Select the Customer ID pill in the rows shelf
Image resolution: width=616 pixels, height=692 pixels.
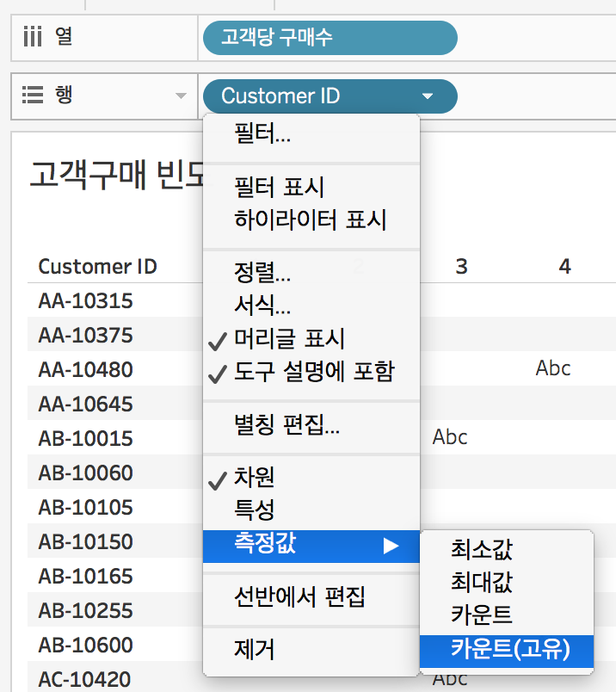tap(330, 96)
